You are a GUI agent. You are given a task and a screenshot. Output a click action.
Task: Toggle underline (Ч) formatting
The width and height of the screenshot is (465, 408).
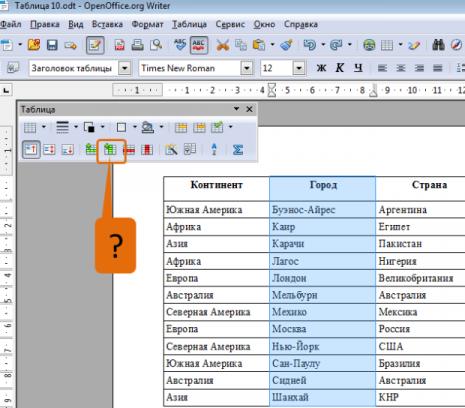point(358,68)
